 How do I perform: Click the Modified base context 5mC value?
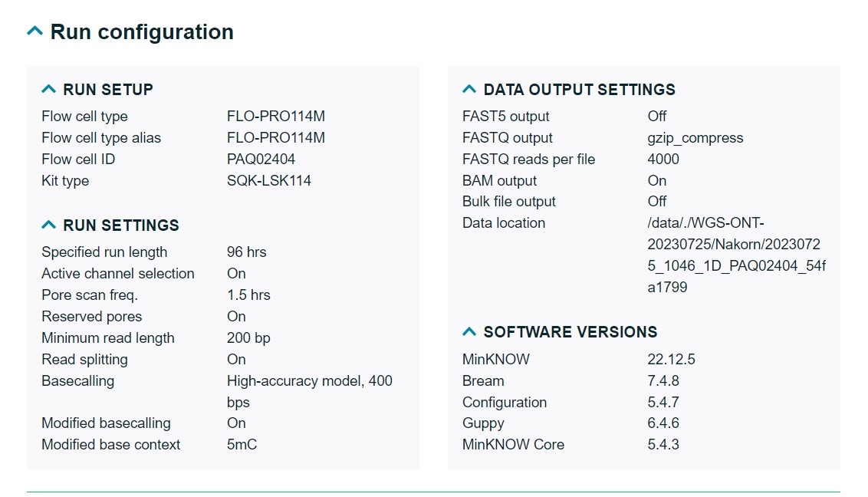242,445
